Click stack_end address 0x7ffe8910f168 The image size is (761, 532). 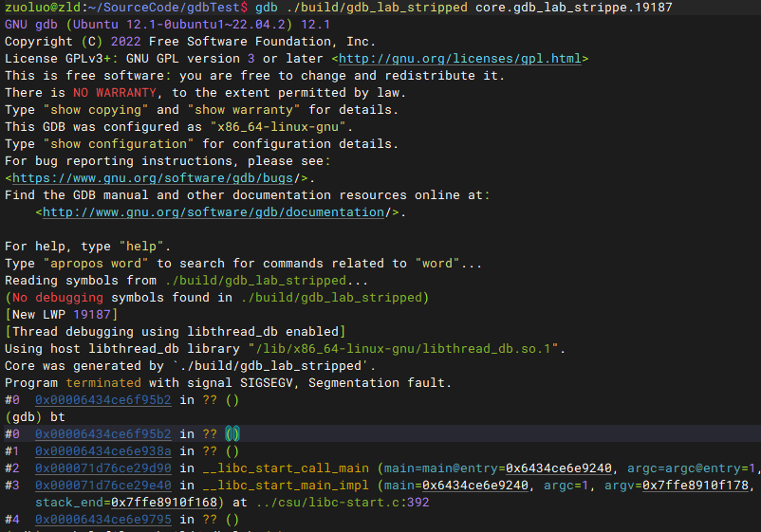click(164, 503)
